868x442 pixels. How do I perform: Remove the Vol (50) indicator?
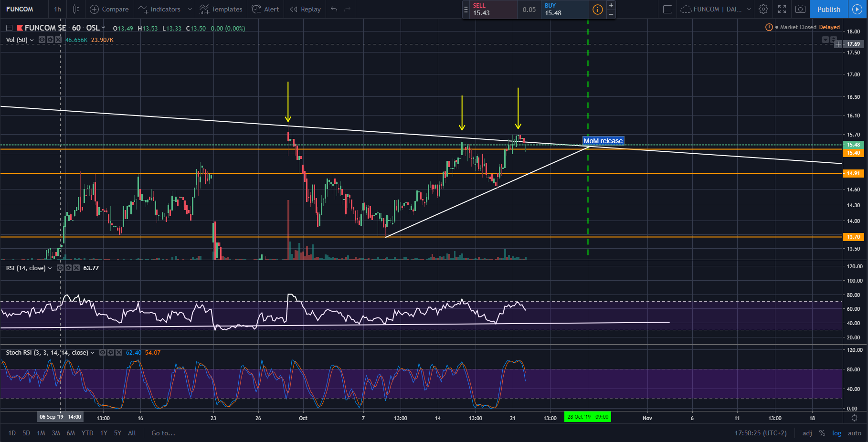(58, 40)
